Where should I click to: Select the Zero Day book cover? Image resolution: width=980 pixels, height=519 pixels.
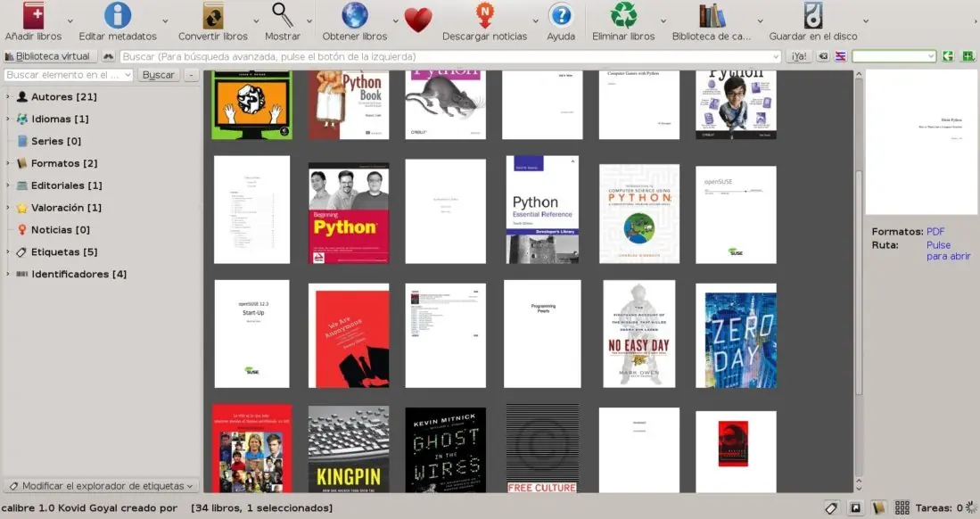click(737, 336)
